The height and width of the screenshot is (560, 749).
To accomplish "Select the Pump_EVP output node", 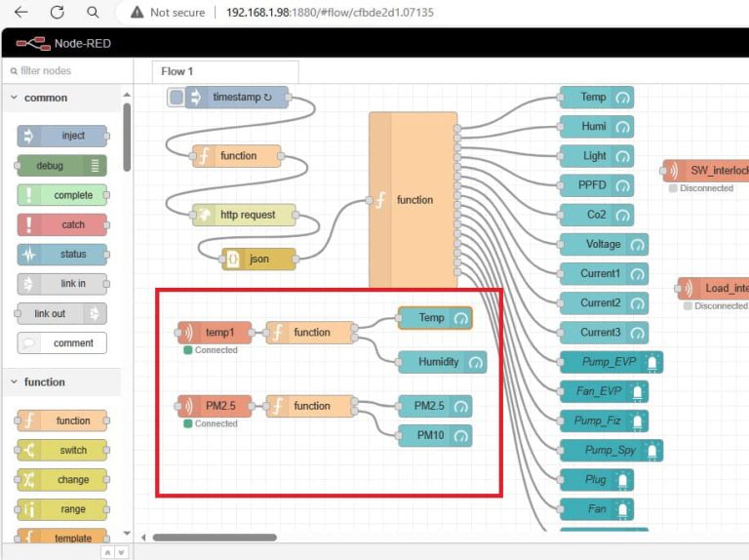I will [x=610, y=362].
